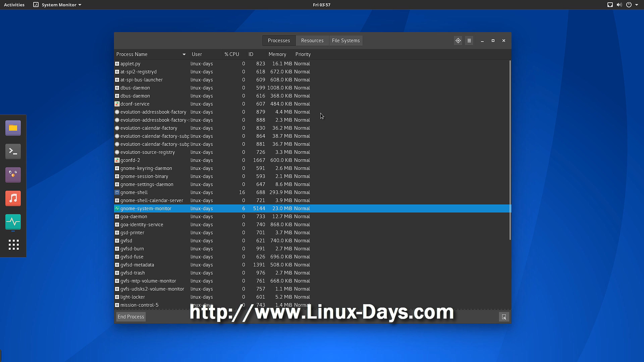Open the System Monitor app menu

(57, 5)
